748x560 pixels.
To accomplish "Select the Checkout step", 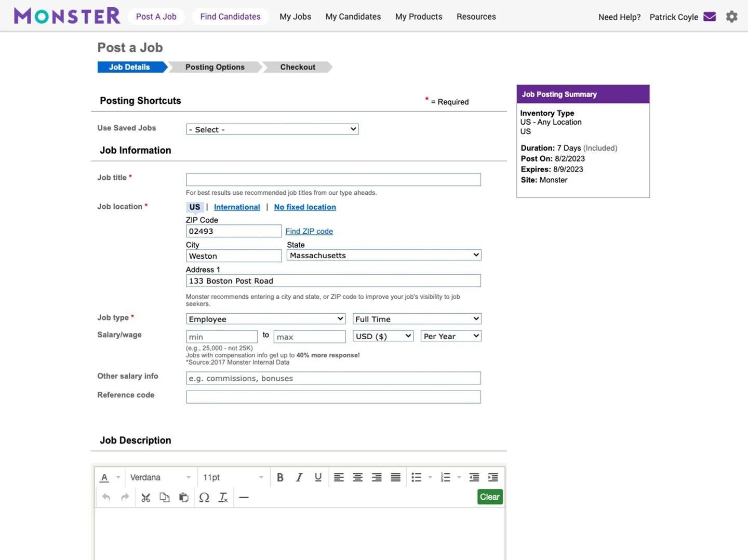I will (x=298, y=67).
